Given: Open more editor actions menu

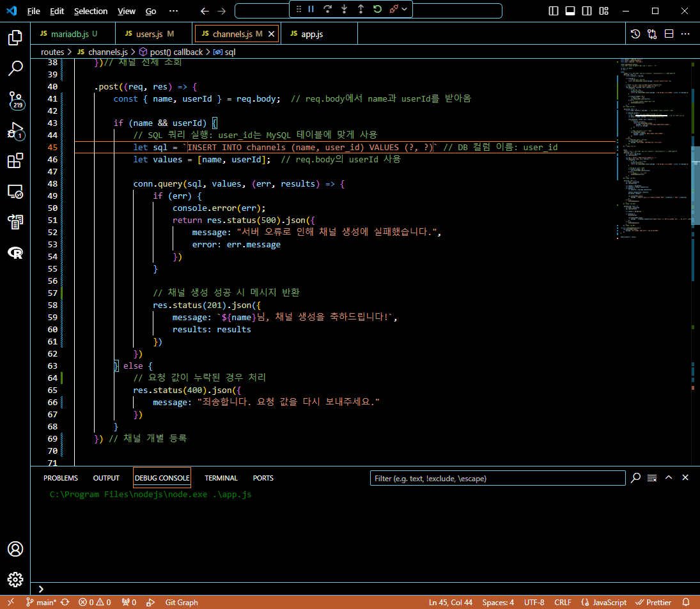Looking at the screenshot, I should pyautogui.click(x=685, y=34).
